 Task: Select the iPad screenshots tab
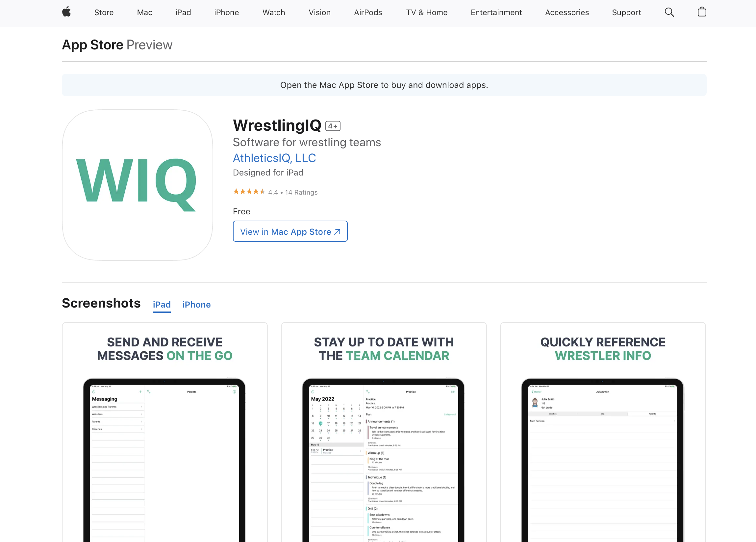[x=162, y=305]
